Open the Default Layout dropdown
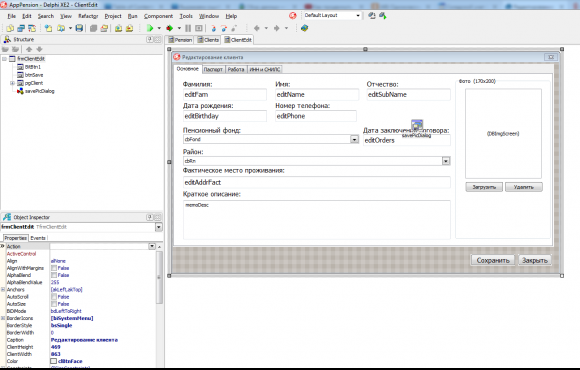Viewport: 580px width, 370px height. pos(332,16)
